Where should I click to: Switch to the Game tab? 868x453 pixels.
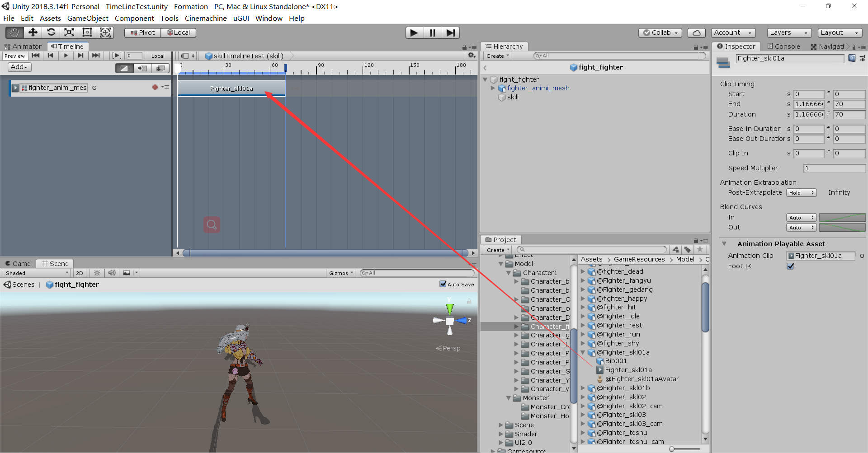click(18, 263)
